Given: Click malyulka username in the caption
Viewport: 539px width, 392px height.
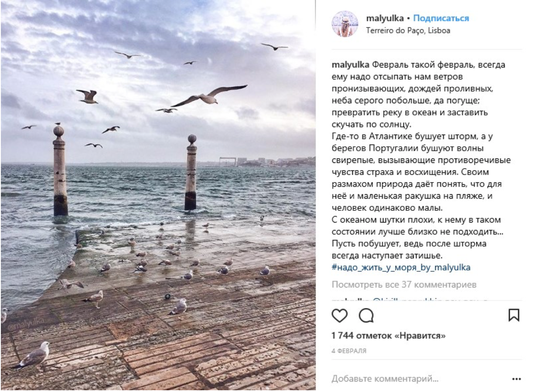Looking at the screenshot, I should (x=351, y=65).
